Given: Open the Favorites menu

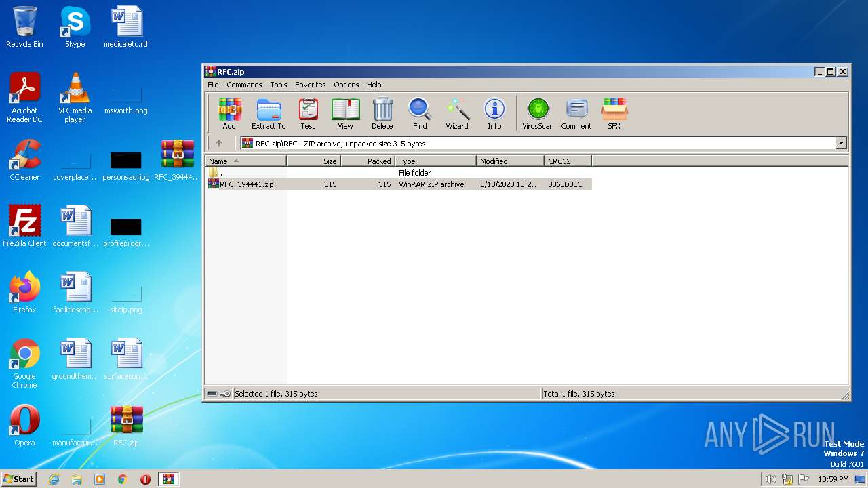Looking at the screenshot, I should (311, 85).
